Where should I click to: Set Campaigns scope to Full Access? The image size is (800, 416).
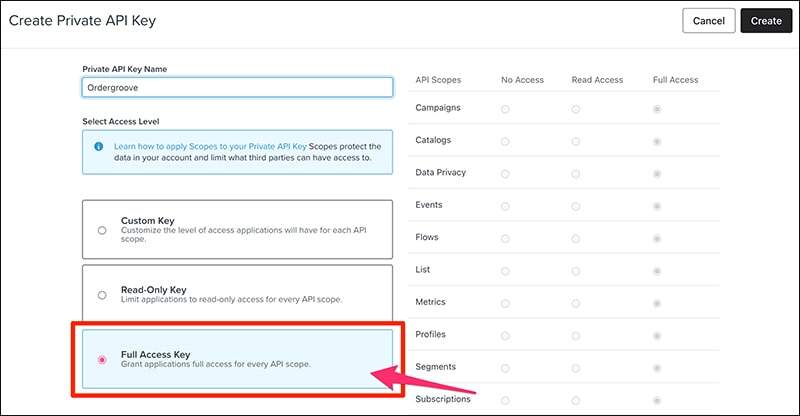656,109
